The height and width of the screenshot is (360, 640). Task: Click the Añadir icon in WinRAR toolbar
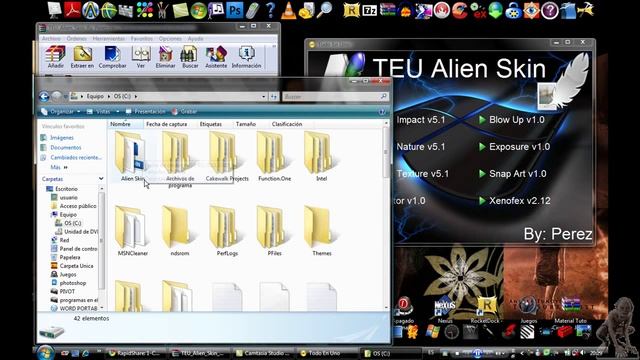click(x=56, y=57)
